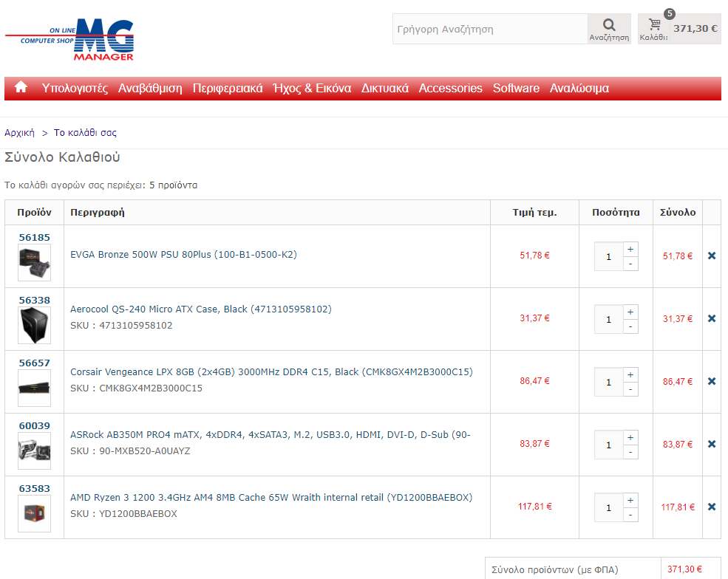Remove EVGA Bronze 500W PSU from cart
Image resolution: width=728 pixels, height=579 pixels.
(x=712, y=256)
